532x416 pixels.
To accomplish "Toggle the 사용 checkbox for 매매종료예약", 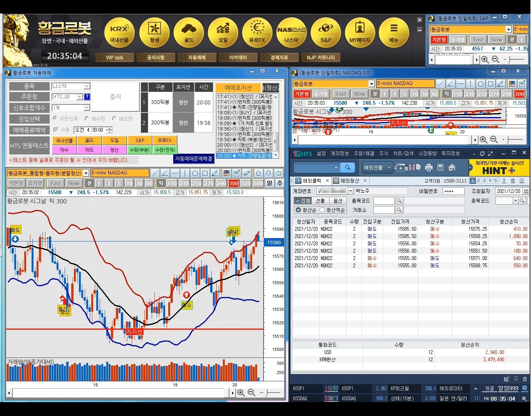I will 56,130.
